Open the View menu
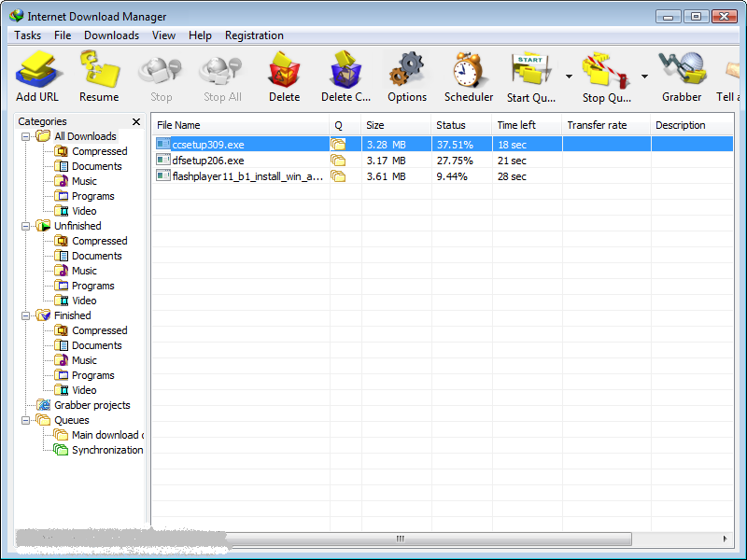The height and width of the screenshot is (560, 747). click(163, 35)
